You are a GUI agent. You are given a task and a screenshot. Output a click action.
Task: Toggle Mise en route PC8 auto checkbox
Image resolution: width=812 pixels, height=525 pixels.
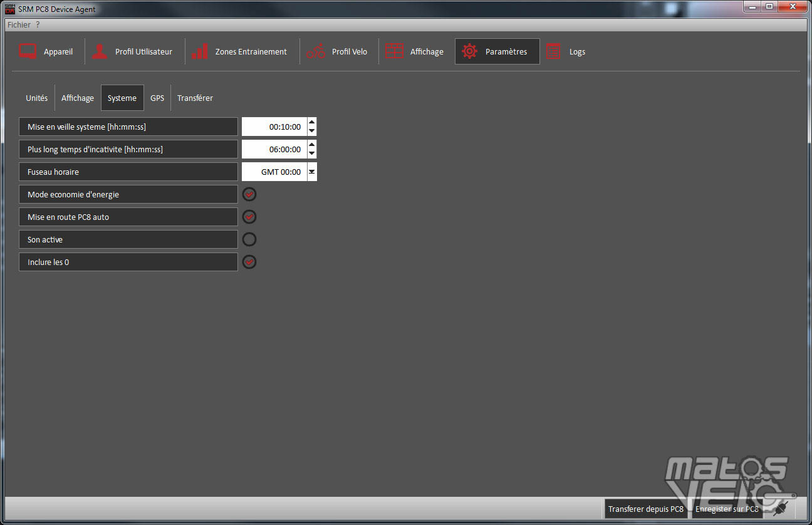249,217
